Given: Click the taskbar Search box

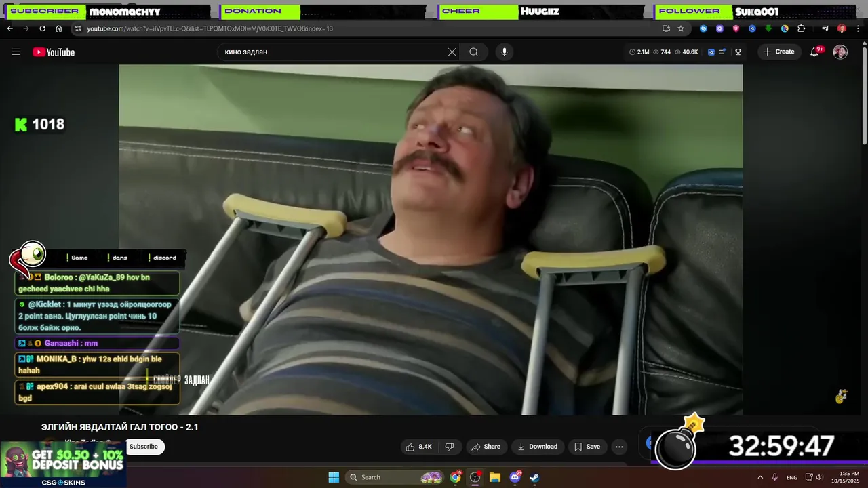Looking at the screenshot, I should [x=395, y=477].
